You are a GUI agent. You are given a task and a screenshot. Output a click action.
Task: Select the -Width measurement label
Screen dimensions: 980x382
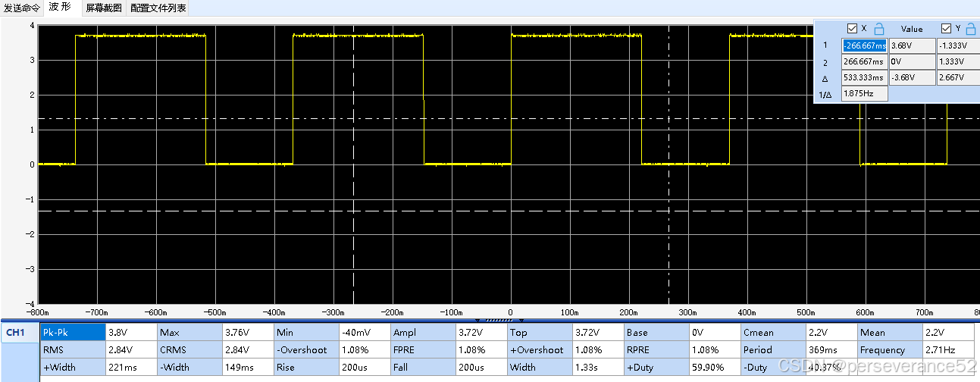pyautogui.click(x=189, y=367)
